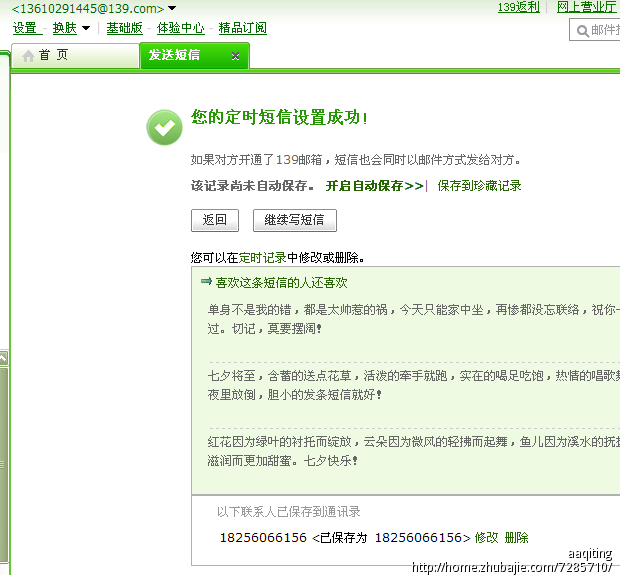The image size is (620, 575).
Task: Click the search magnifier icon
Action: [582, 30]
